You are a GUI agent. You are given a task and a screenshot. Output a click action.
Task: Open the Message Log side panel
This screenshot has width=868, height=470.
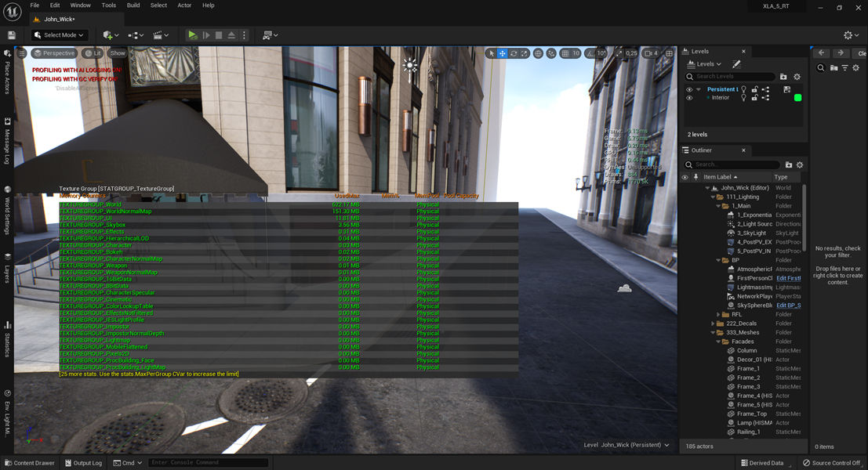7,141
